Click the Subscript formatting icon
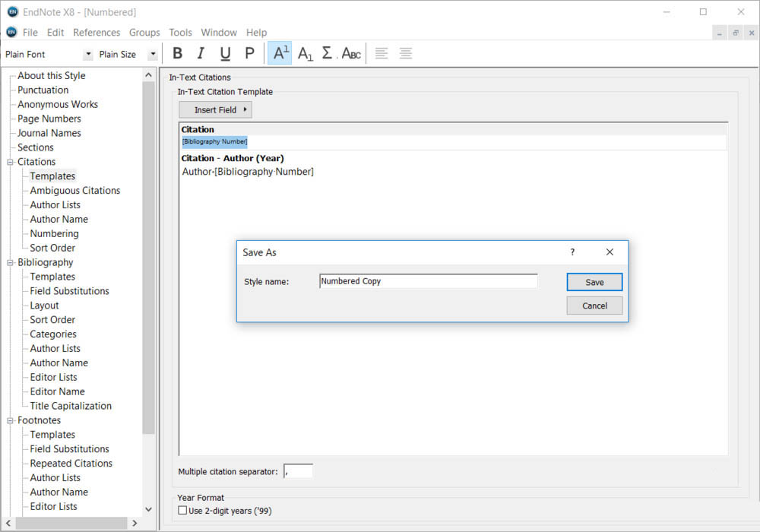This screenshot has width=760, height=532. (x=305, y=53)
